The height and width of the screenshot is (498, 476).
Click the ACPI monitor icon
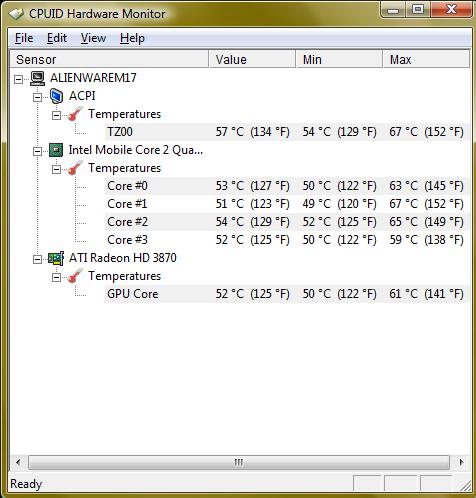coord(56,96)
